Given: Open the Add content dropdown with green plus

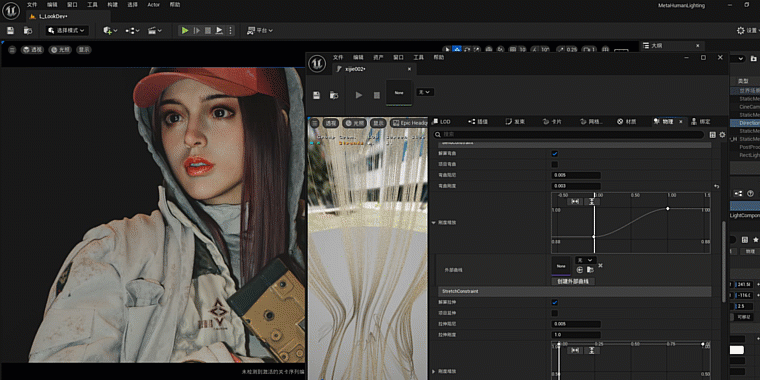Looking at the screenshot, I should (x=110, y=31).
